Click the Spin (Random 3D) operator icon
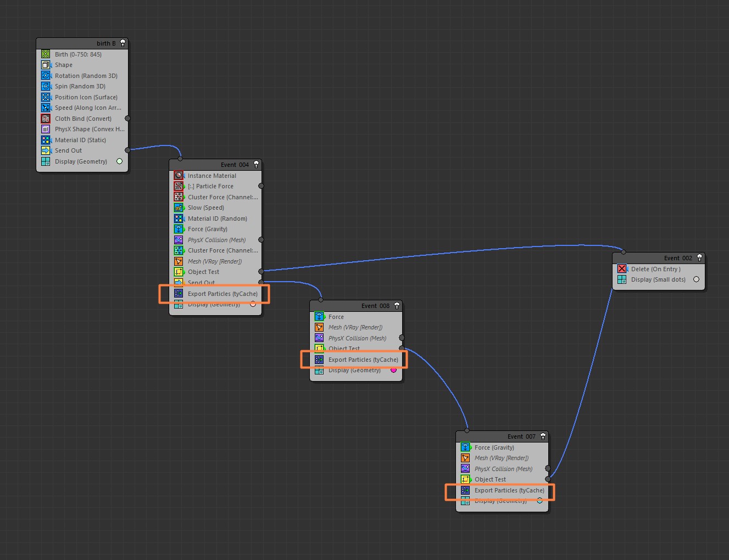 click(x=46, y=86)
